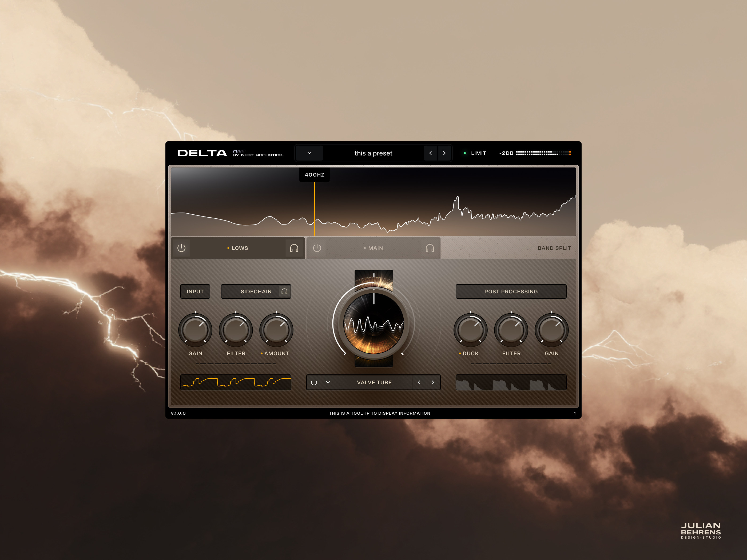The height and width of the screenshot is (560, 747).
Task: Expand the VALVE TUBE type dropdown
Action: (x=328, y=382)
